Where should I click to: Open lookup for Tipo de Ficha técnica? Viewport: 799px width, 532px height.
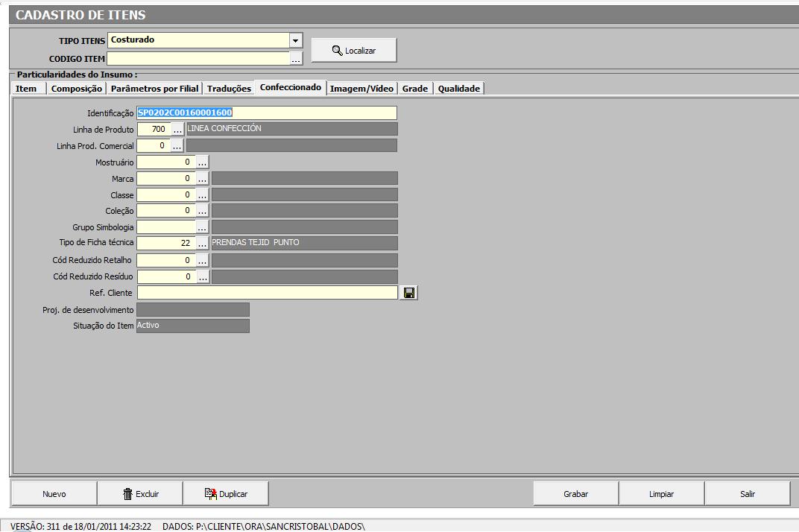tap(202, 244)
